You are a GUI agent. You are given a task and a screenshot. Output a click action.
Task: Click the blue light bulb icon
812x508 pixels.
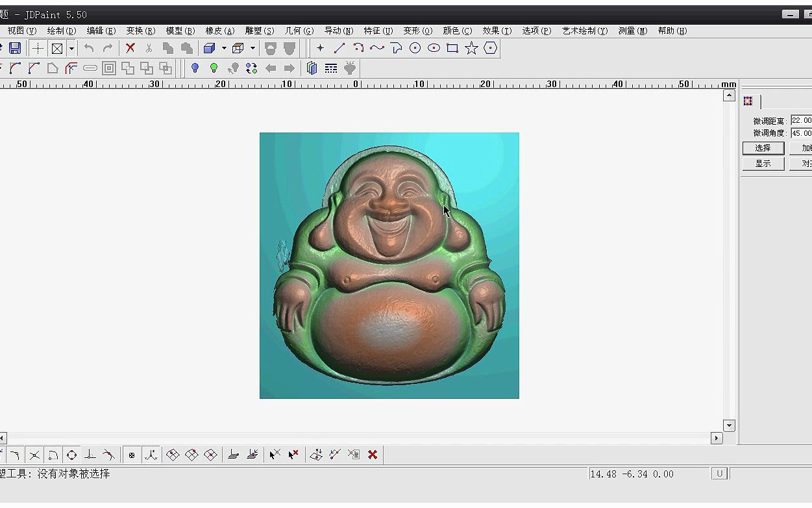195,68
